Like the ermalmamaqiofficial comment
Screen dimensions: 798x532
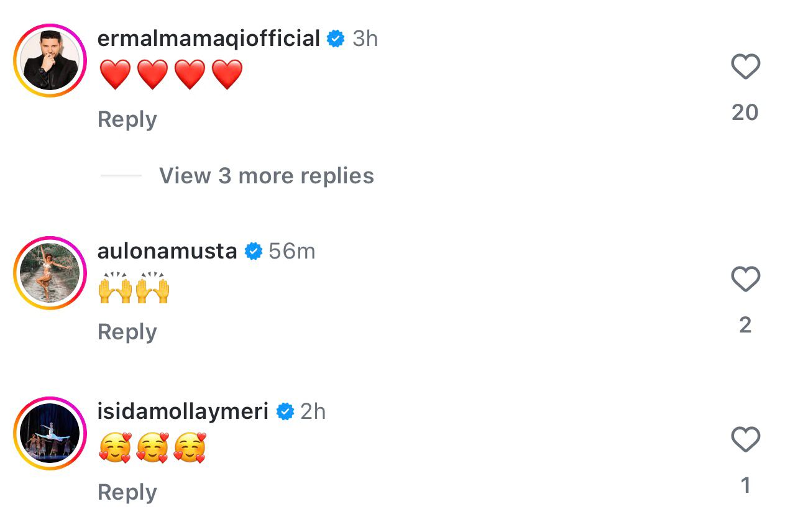click(x=745, y=67)
